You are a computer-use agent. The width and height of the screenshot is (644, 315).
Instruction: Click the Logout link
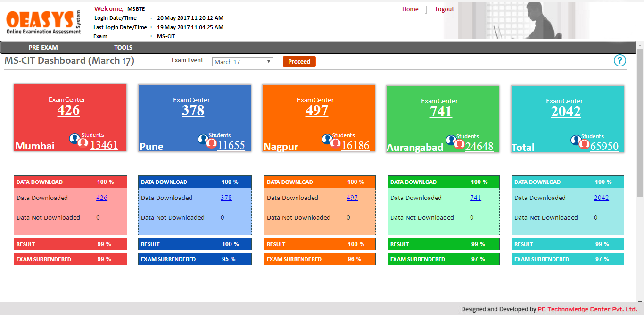(444, 9)
